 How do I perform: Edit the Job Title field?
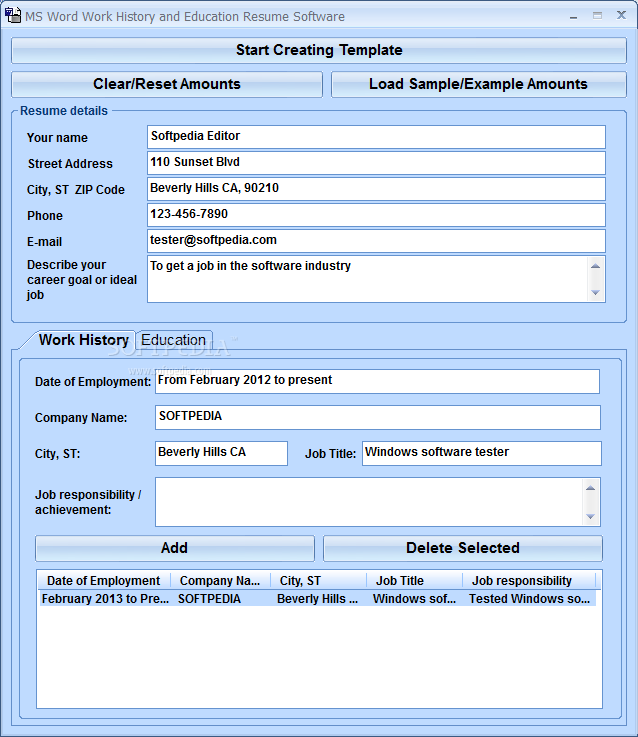click(x=481, y=453)
